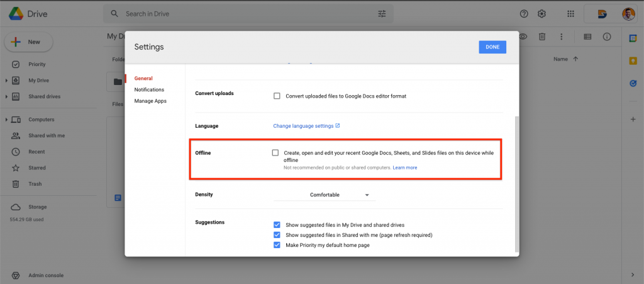Click the magnifier search icon
This screenshot has height=284, width=644.
tap(114, 14)
